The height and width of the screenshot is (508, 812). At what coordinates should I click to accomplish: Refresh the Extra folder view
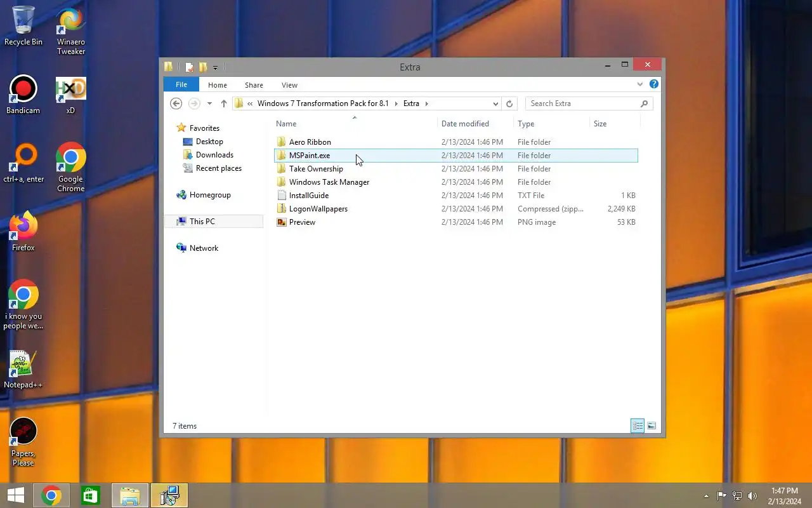(509, 104)
